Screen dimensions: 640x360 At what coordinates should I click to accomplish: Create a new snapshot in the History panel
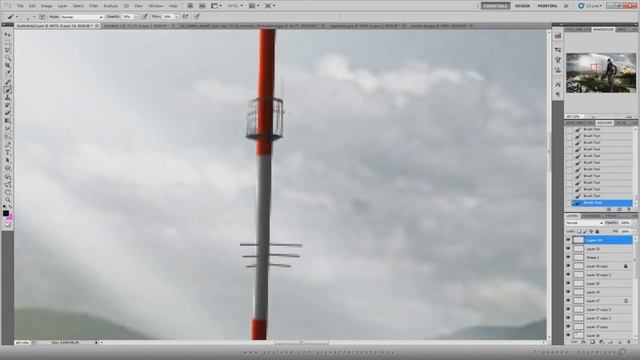pyautogui.click(x=619, y=209)
